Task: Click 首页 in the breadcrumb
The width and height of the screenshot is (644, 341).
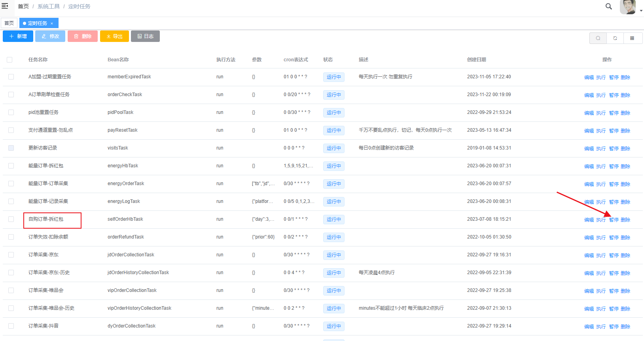Action: click(x=23, y=6)
